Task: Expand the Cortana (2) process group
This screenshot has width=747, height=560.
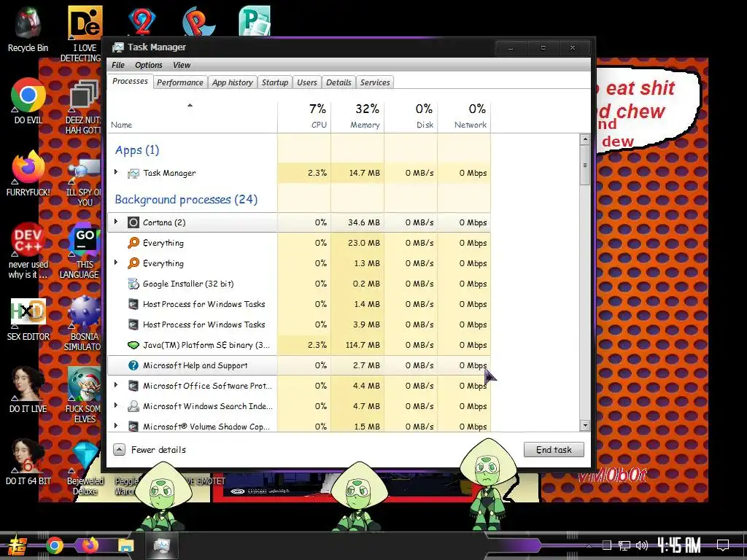Action: pos(116,222)
